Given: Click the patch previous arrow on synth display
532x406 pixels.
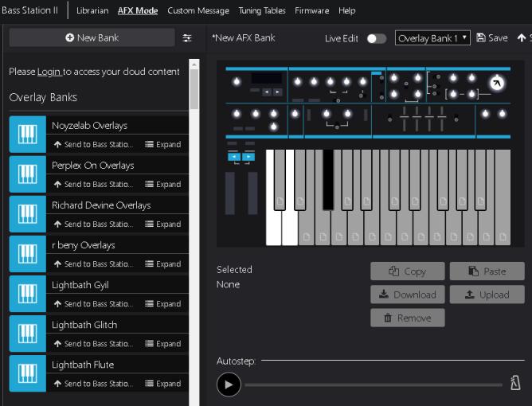Looking at the screenshot, I should click(x=267, y=92).
